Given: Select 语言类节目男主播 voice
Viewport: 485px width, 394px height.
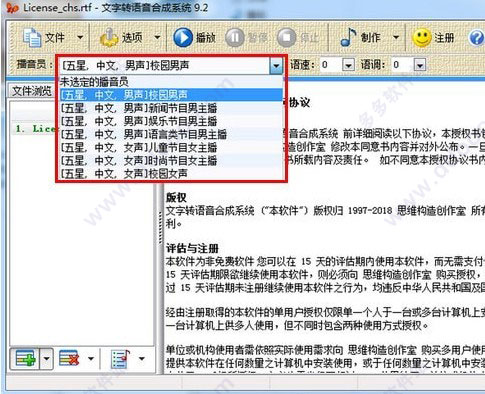Looking at the screenshot, I should (170, 134).
